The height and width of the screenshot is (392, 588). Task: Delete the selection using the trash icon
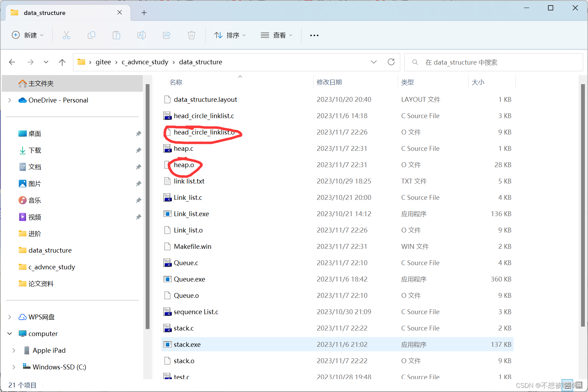point(191,35)
